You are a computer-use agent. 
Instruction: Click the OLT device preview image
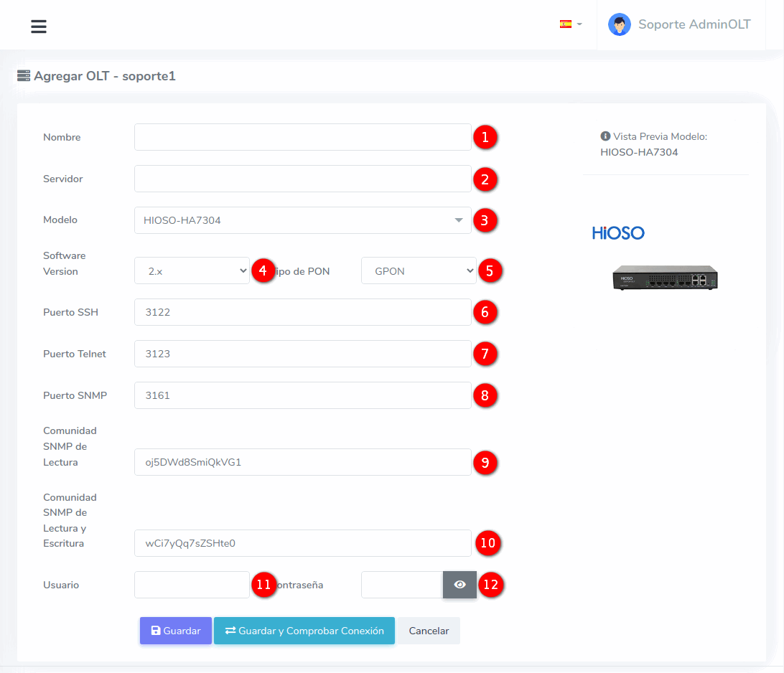click(665, 277)
